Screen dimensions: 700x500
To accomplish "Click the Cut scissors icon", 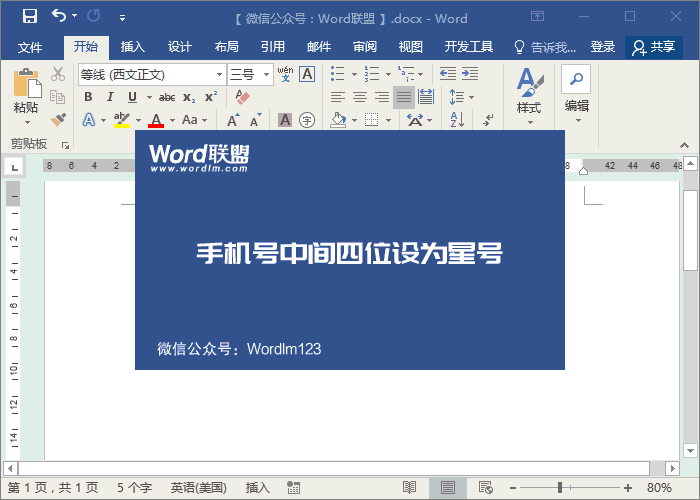I will coord(58,74).
